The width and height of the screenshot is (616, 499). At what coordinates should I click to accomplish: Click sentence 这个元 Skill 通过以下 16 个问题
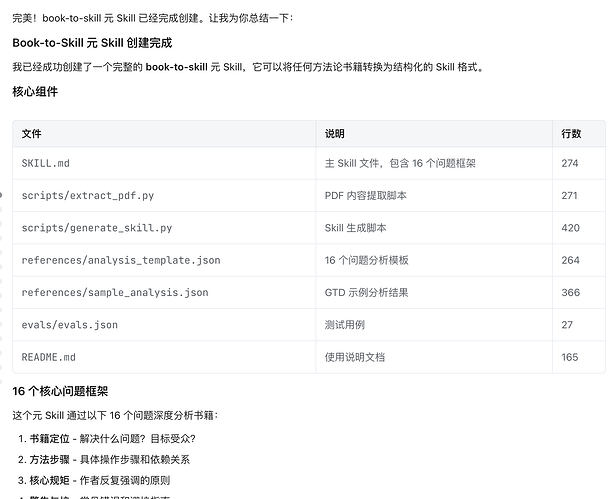(115, 415)
